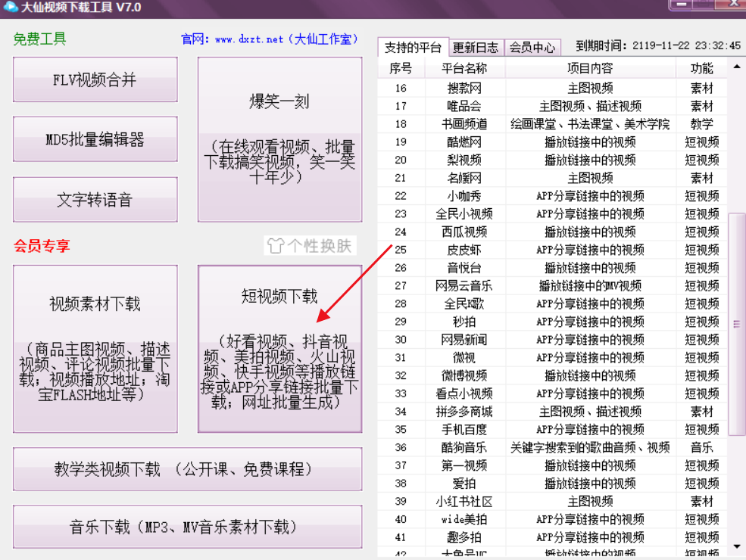This screenshot has height=560, width=746.
Task: Click the platform list scroll down arrow
Action: pyautogui.click(x=737, y=546)
